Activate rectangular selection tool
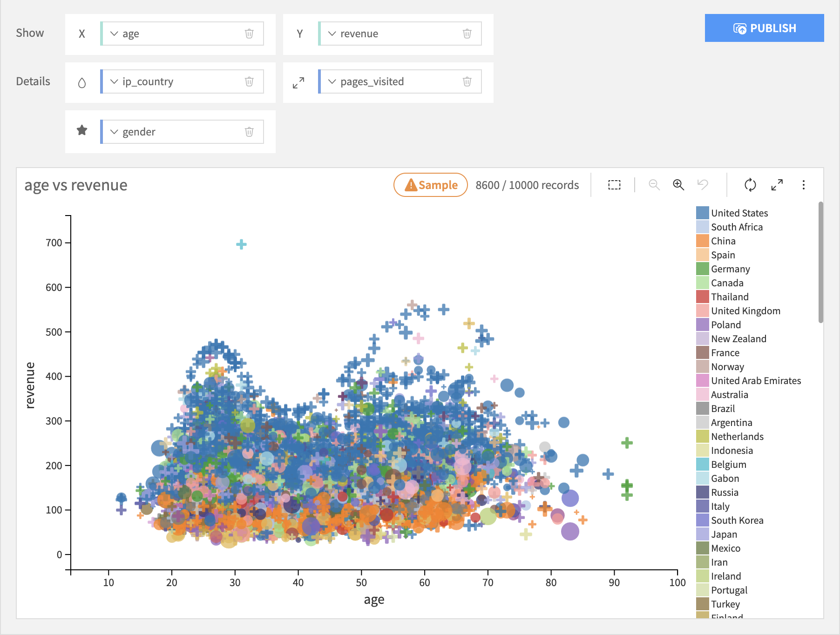The height and width of the screenshot is (635, 840). tap(614, 185)
